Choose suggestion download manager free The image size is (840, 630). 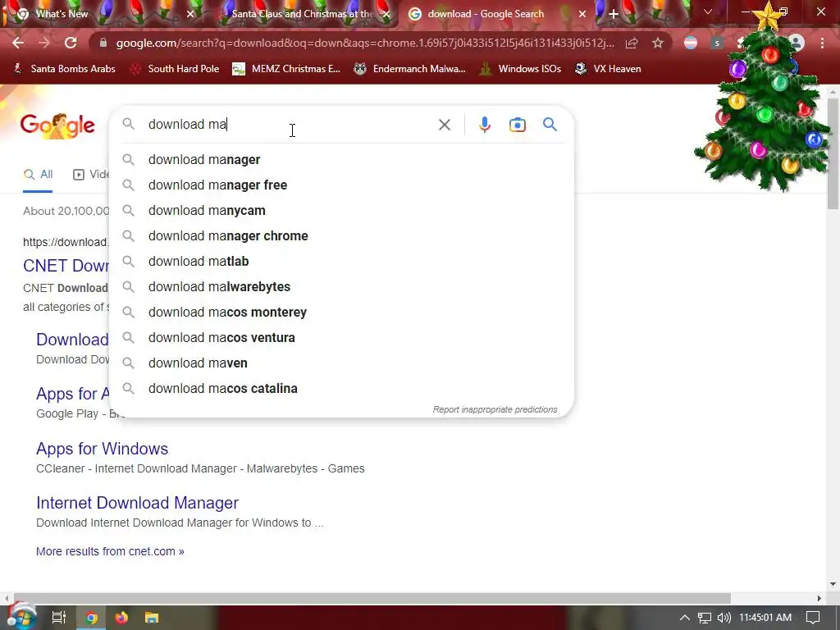(x=341, y=185)
